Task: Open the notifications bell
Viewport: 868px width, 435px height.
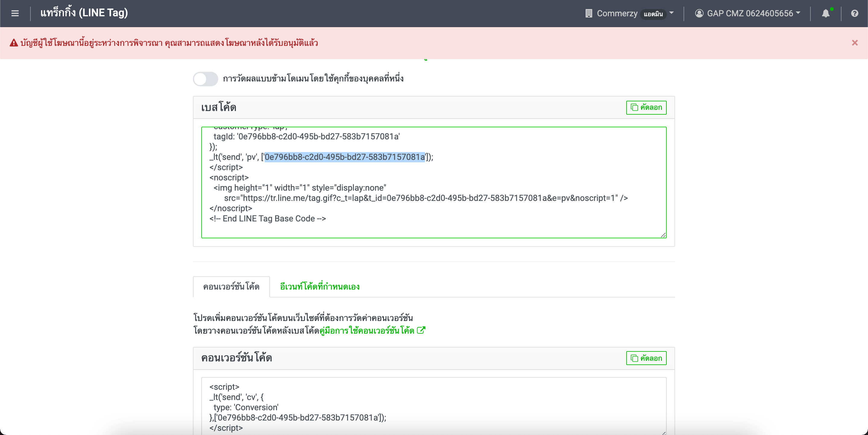Action: pyautogui.click(x=826, y=14)
